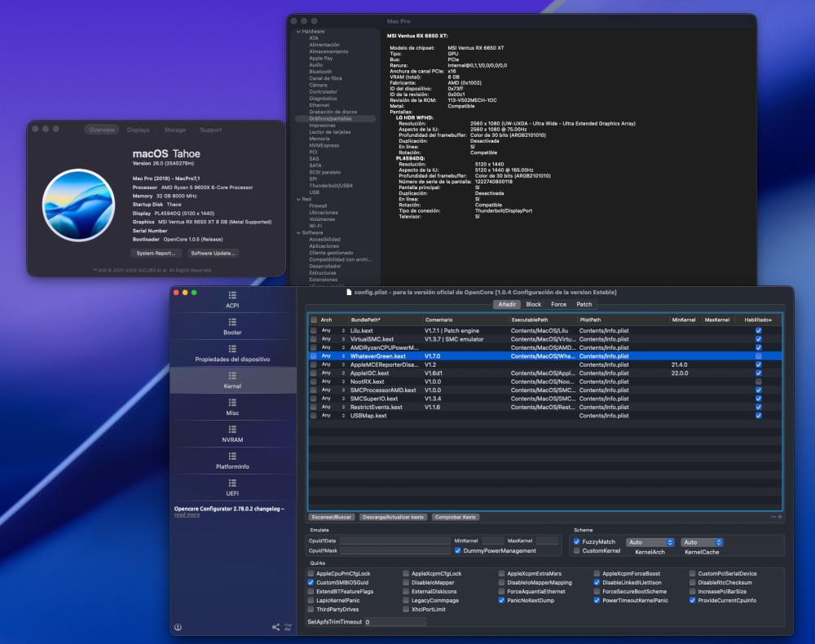Open the ACPI section icon in sidebar

coord(232,295)
